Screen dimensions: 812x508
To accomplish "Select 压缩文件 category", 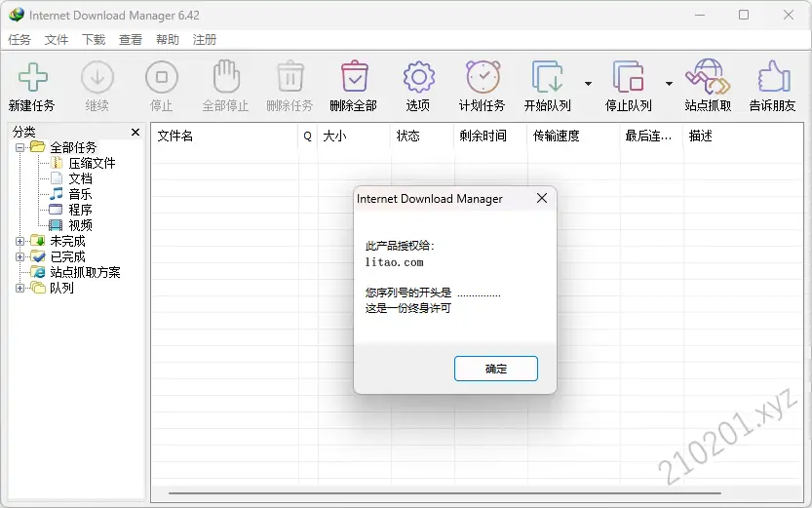I will click(92, 163).
